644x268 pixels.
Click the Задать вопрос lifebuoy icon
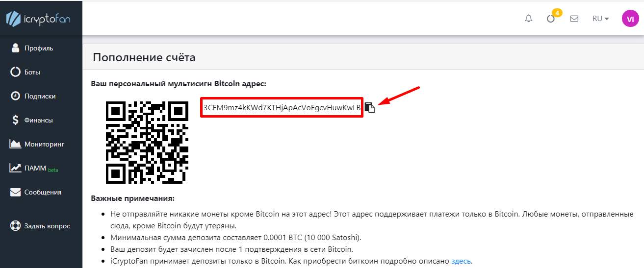[15, 226]
